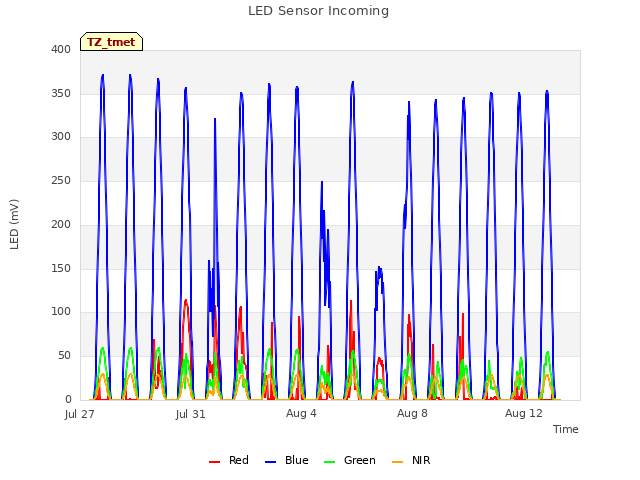The width and height of the screenshot is (640, 480).
Task: Click the chart title LED Sensor Incoming
Action: [x=318, y=11]
